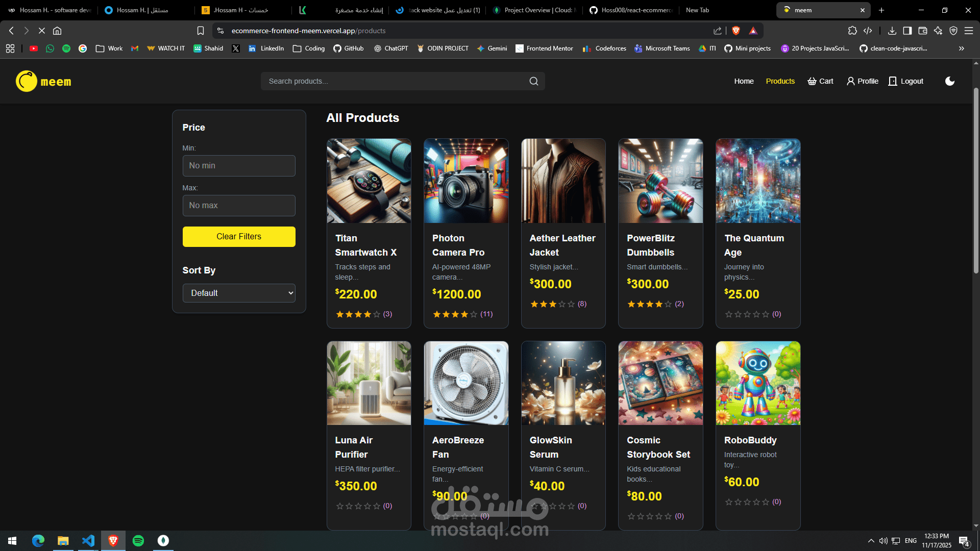Click the Min price input field

[239, 166]
